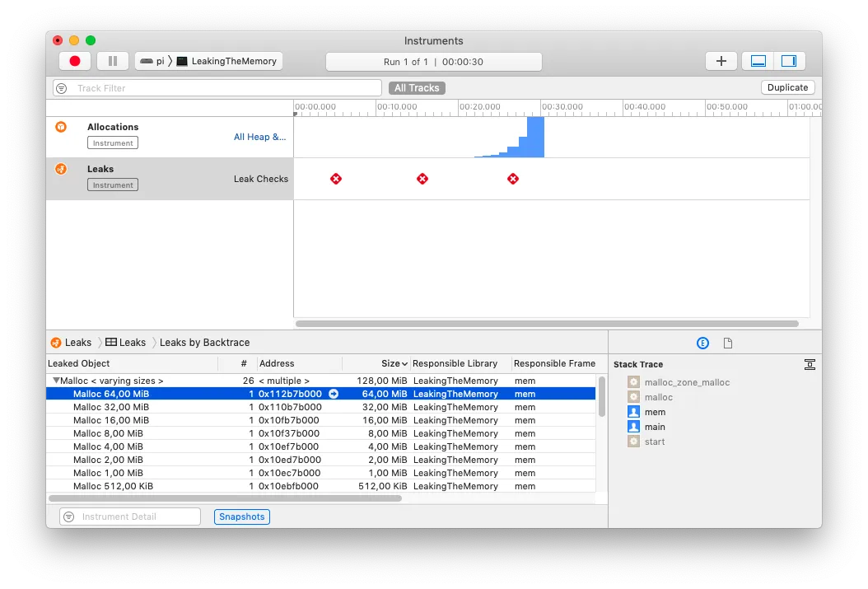Select the Malloc 2,00 MiB row
Viewport: 868px width, 589px height.
click(x=321, y=460)
